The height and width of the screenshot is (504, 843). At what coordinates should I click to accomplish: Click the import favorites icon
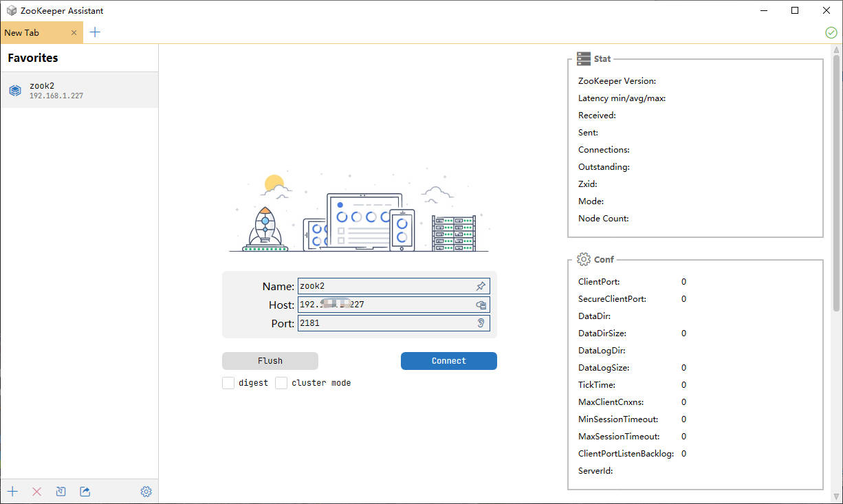(x=61, y=492)
